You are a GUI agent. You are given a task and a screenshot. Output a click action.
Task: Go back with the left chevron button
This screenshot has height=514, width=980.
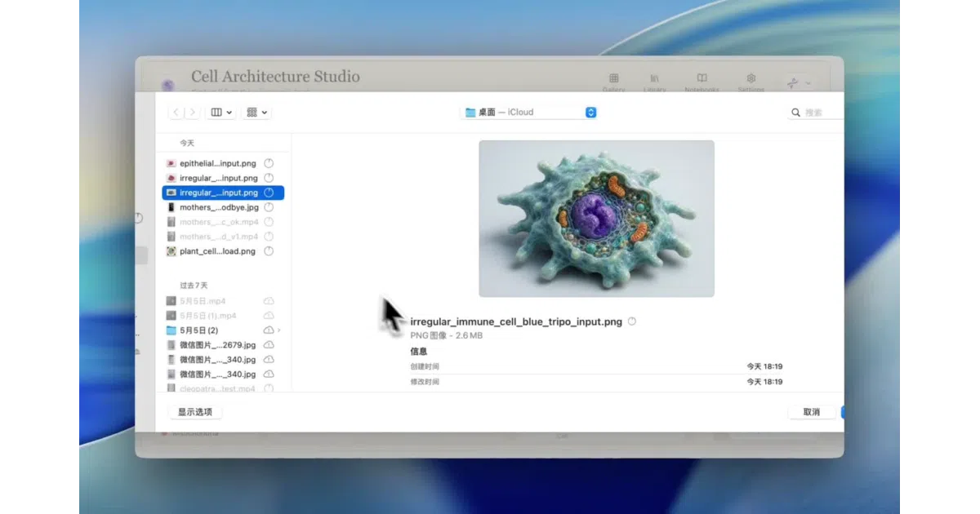[x=176, y=113]
